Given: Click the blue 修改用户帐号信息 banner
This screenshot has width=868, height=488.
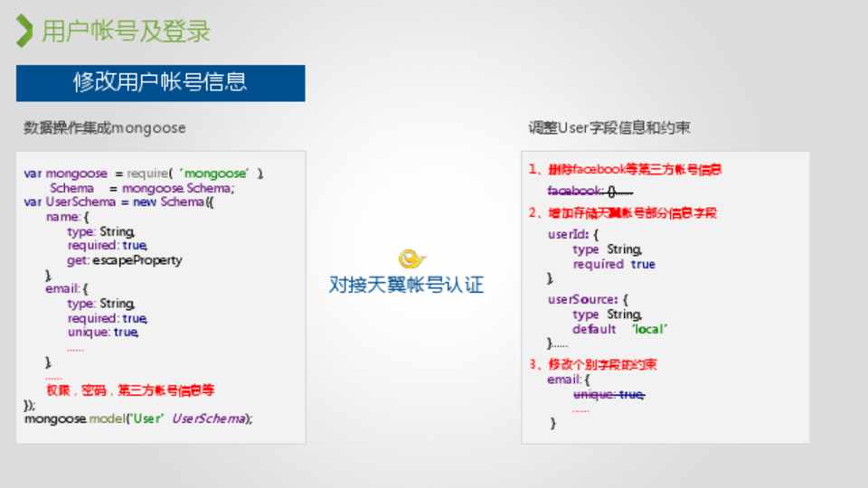Looking at the screenshot, I should [160, 83].
